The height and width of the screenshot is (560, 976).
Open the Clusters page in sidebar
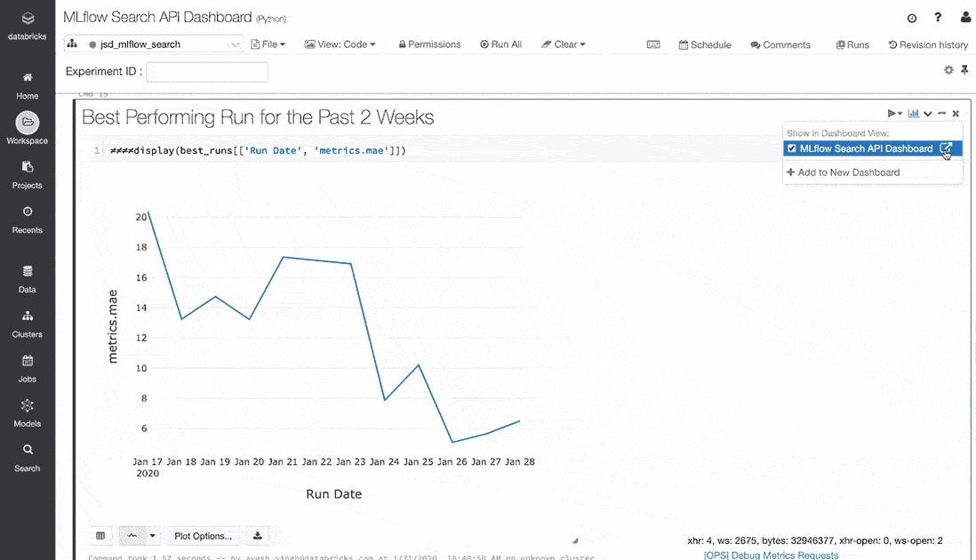click(x=28, y=324)
